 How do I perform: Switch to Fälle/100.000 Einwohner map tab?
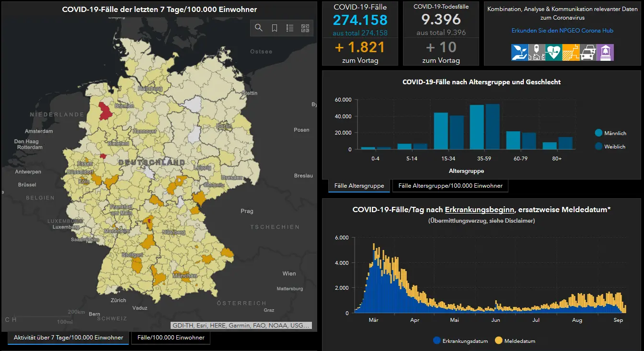tap(171, 338)
